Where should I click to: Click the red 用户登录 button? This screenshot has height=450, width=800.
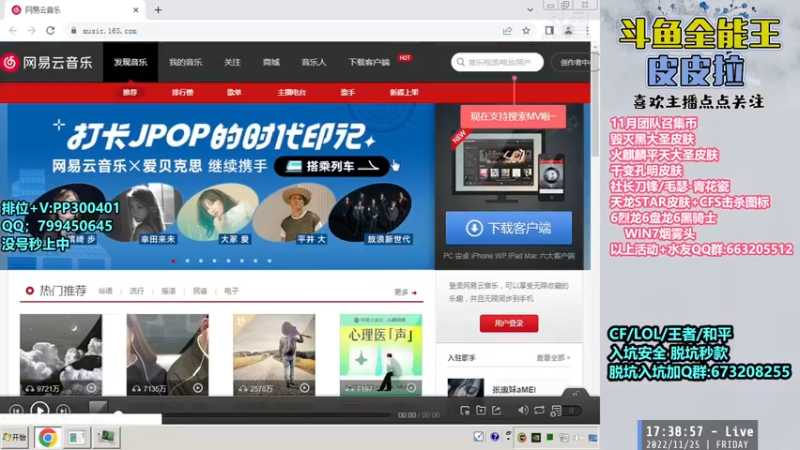tap(509, 323)
